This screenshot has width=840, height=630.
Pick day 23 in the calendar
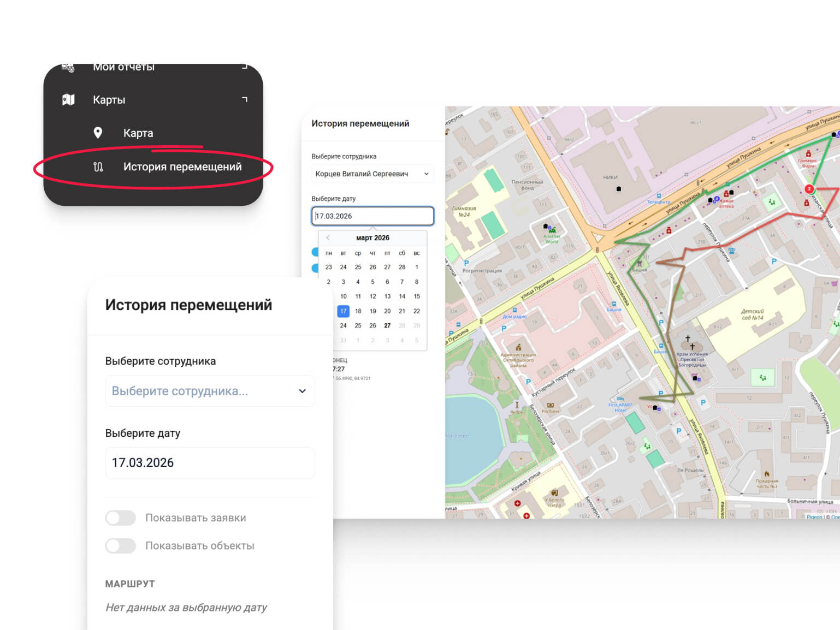pyautogui.click(x=328, y=267)
